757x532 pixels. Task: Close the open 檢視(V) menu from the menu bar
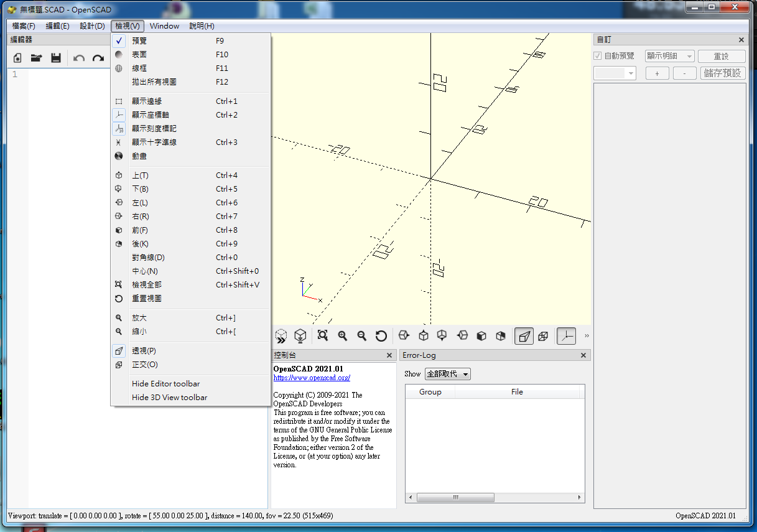pos(128,26)
